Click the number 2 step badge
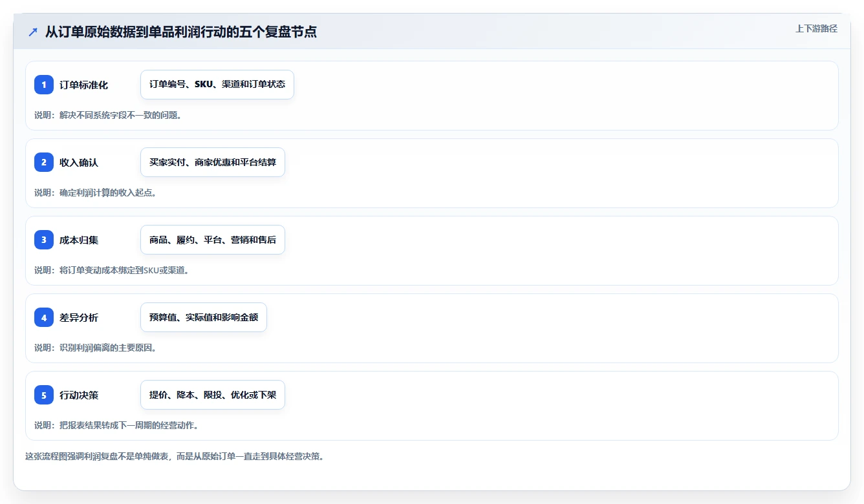 click(x=44, y=162)
